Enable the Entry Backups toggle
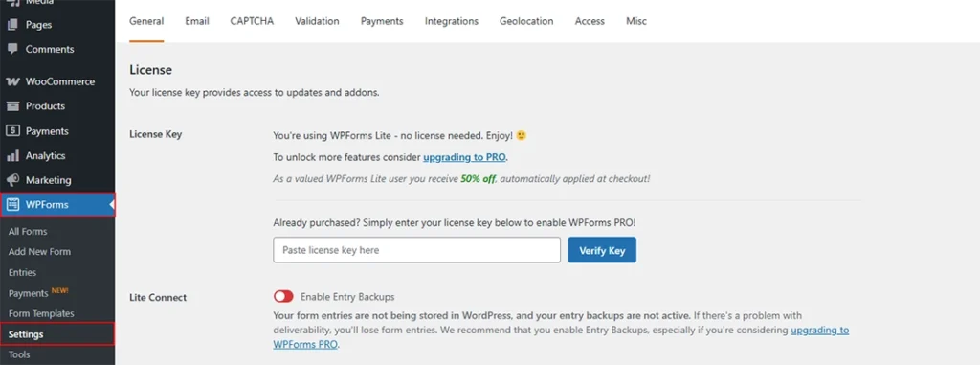The height and width of the screenshot is (365, 980). (x=283, y=296)
